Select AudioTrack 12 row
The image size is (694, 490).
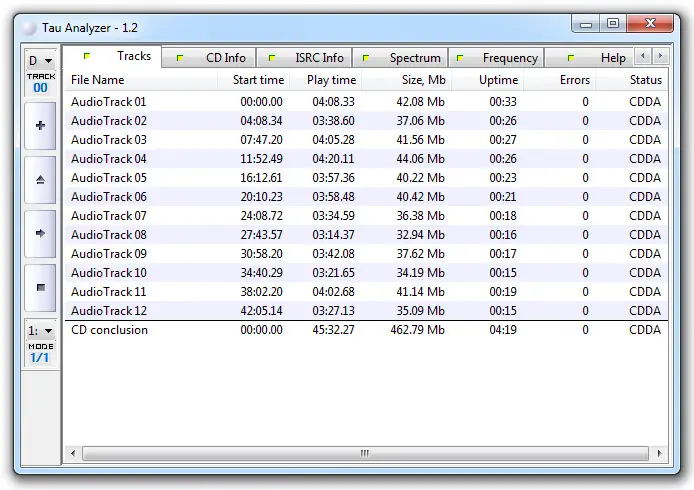point(366,311)
